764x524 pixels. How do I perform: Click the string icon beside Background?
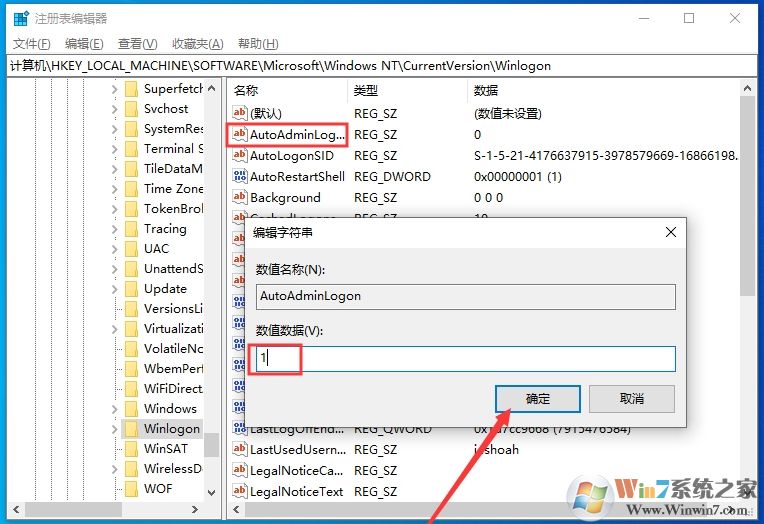point(239,197)
